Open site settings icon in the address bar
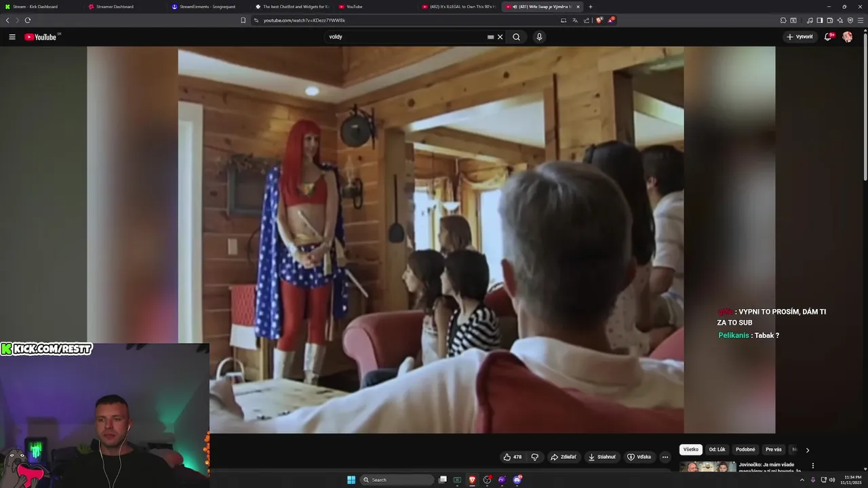This screenshot has width=868, height=488. click(x=256, y=20)
